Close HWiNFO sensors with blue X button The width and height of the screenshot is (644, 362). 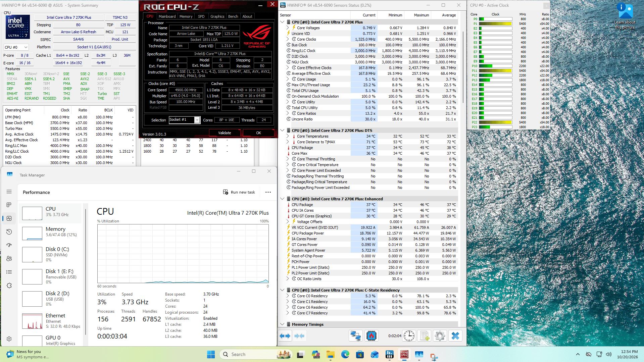[x=455, y=336]
